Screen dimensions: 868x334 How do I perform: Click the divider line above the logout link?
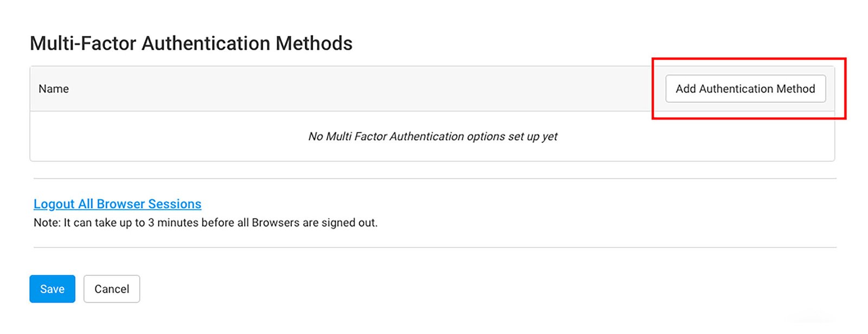click(x=434, y=178)
